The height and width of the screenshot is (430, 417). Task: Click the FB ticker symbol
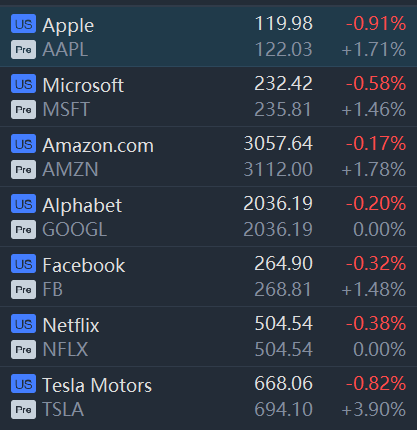[53, 289]
